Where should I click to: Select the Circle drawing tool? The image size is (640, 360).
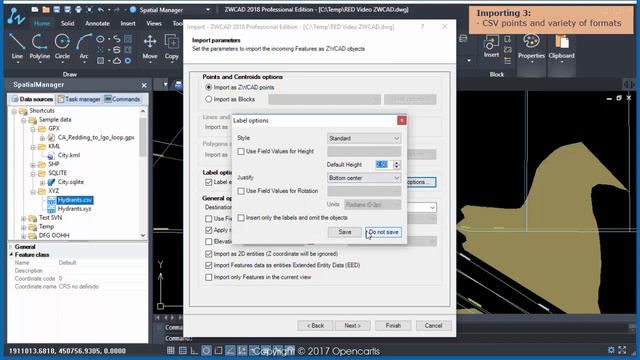tap(62, 47)
